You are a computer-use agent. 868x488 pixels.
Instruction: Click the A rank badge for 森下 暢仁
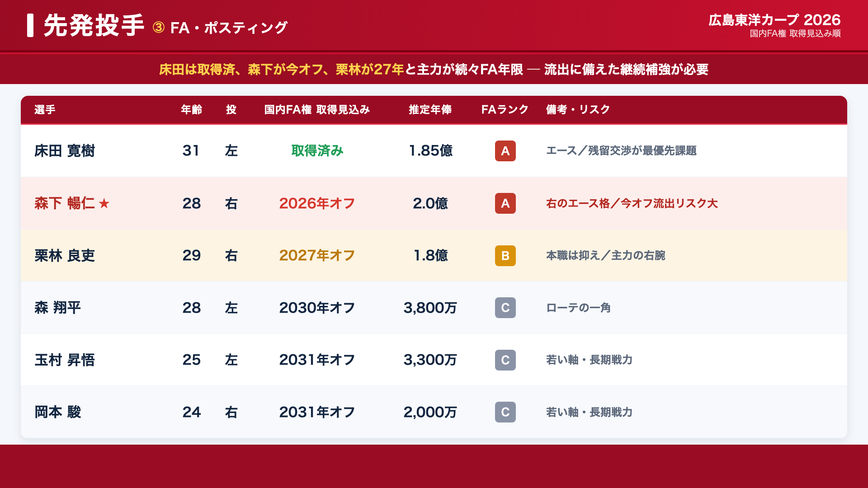click(x=505, y=203)
